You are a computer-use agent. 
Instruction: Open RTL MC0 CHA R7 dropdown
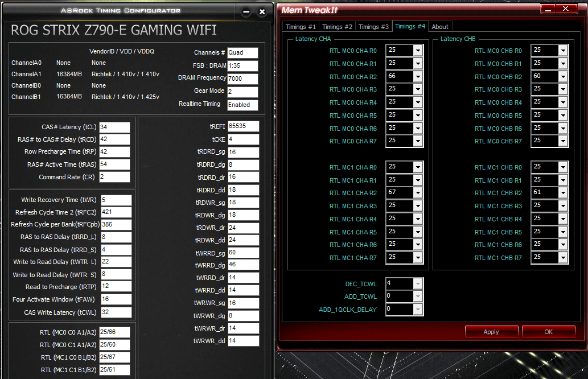click(x=418, y=141)
